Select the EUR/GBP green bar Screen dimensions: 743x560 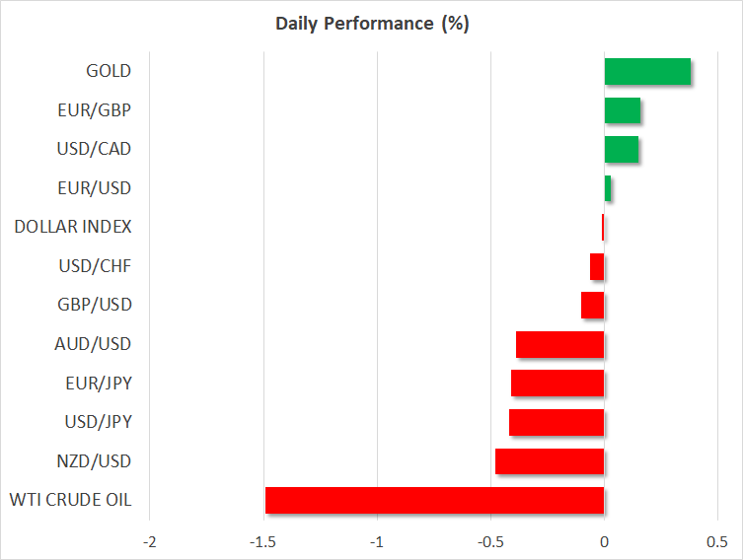tap(622, 110)
